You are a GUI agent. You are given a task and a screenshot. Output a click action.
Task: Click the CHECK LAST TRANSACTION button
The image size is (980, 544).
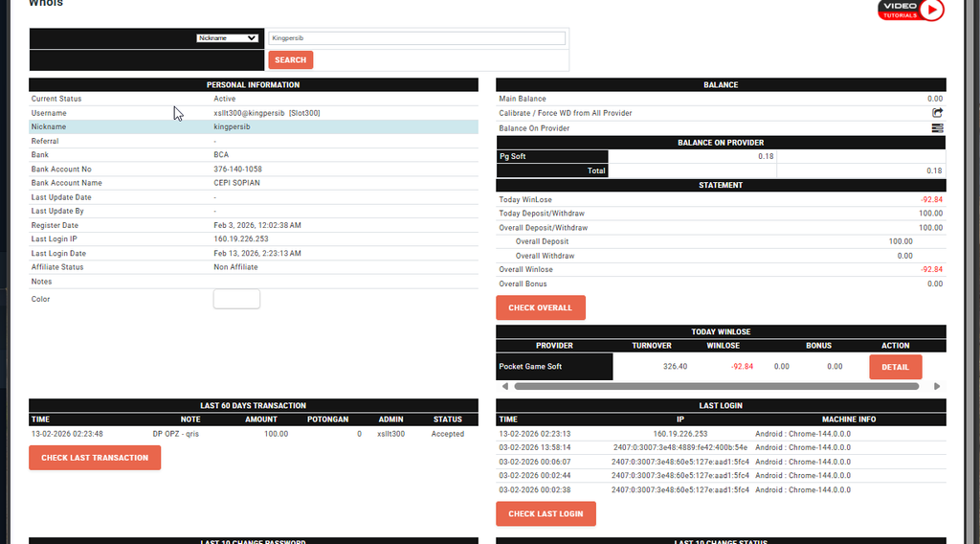(x=95, y=458)
